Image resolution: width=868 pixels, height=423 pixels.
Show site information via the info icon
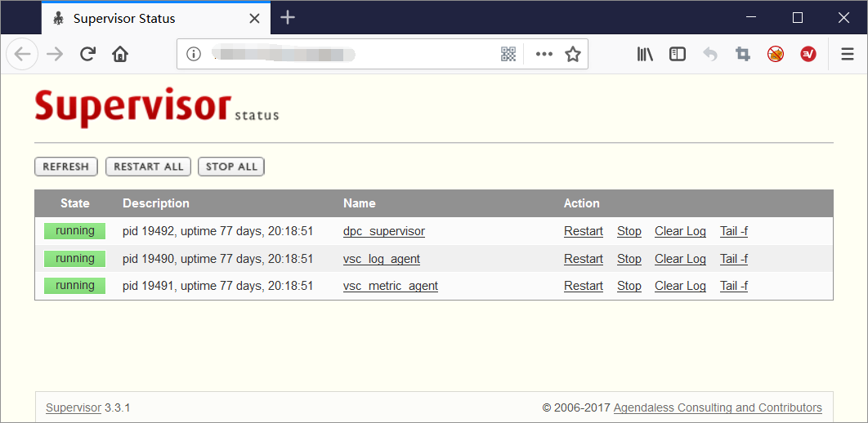pyautogui.click(x=193, y=54)
